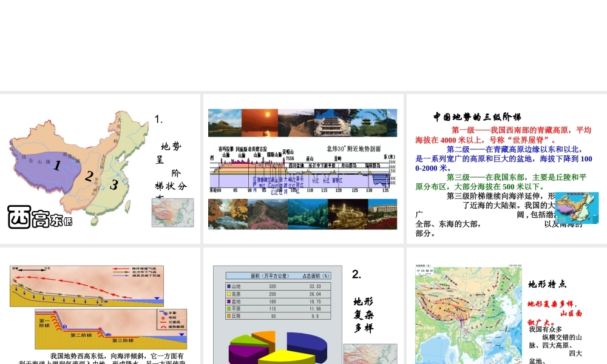
Task: Click the 丘陵 row with 95 value
Action: tap(278, 316)
